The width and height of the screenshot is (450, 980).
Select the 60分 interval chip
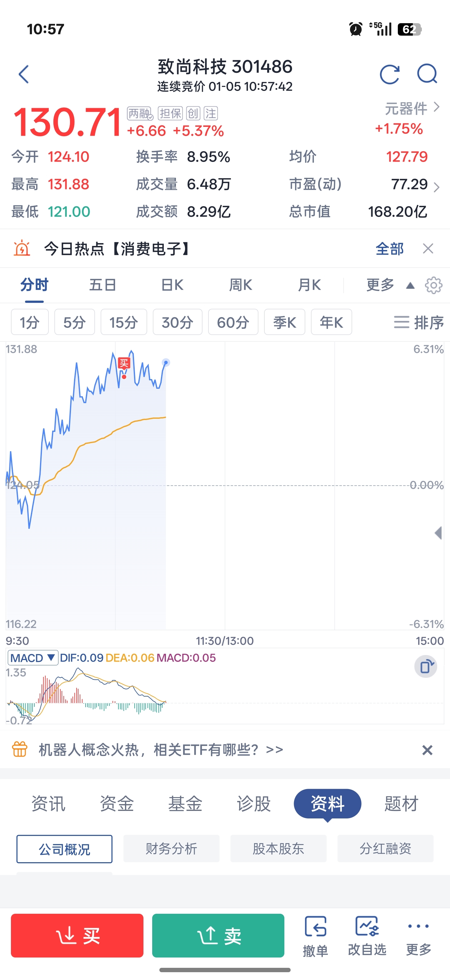coord(233,322)
